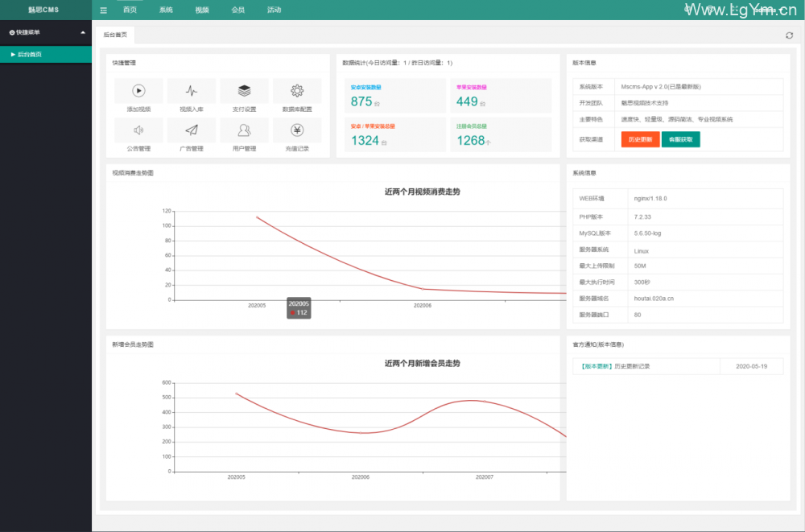The image size is (805, 532).
Task: Refresh the page with the reload icon
Action: [789, 35]
